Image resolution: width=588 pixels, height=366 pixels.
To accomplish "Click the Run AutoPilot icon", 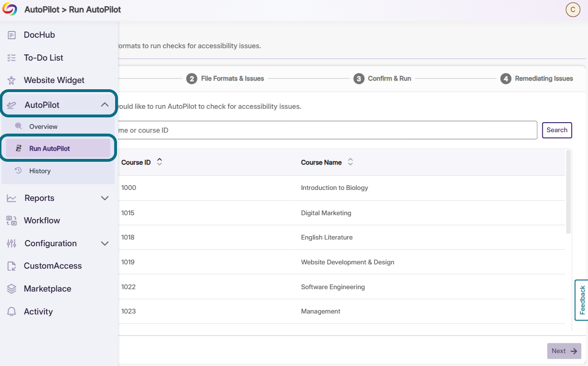I will pos(19,148).
